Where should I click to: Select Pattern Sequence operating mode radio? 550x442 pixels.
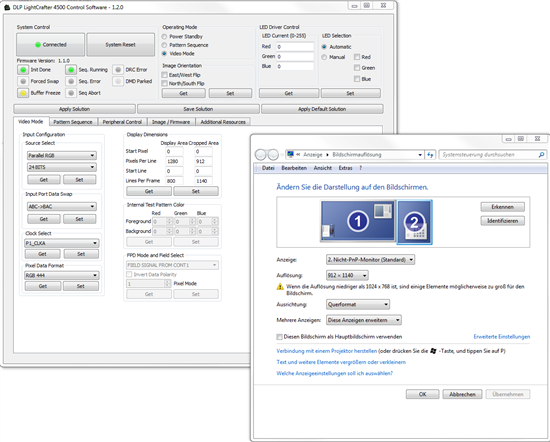tap(164, 45)
